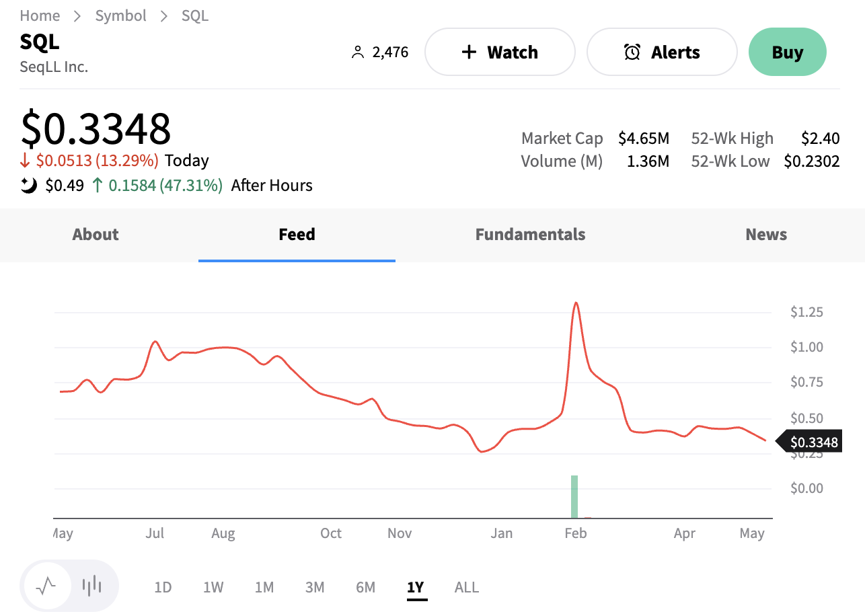
Task: Open the News tab
Action: pyautogui.click(x=766, y=235)
